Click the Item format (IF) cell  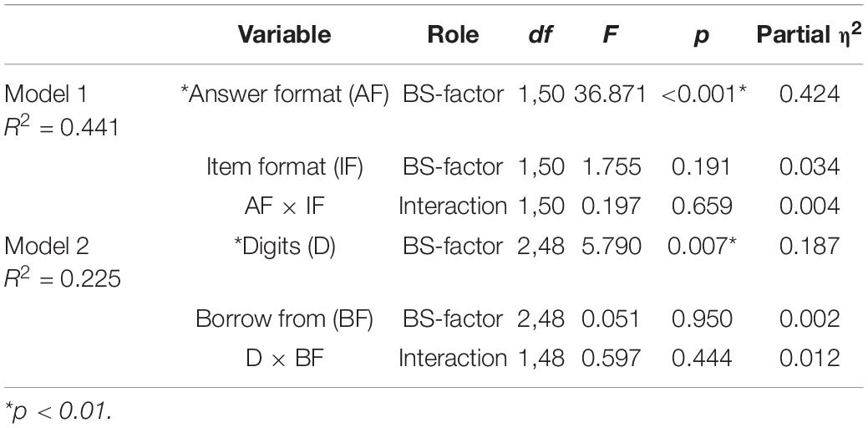coord(285,168)
